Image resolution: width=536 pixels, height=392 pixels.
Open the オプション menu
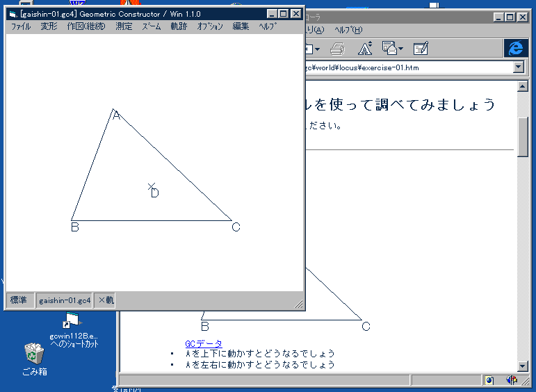[x=210, y=26]
